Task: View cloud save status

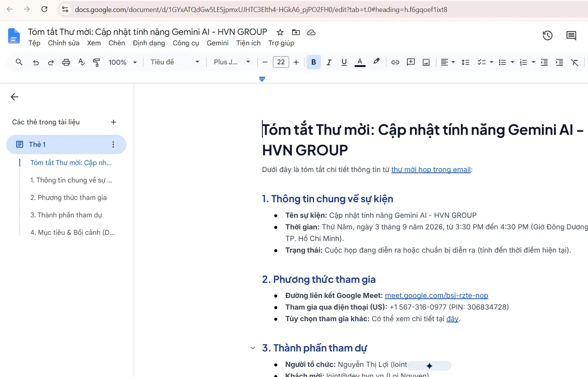Action: pyautogui.click(x=311, y=32)
